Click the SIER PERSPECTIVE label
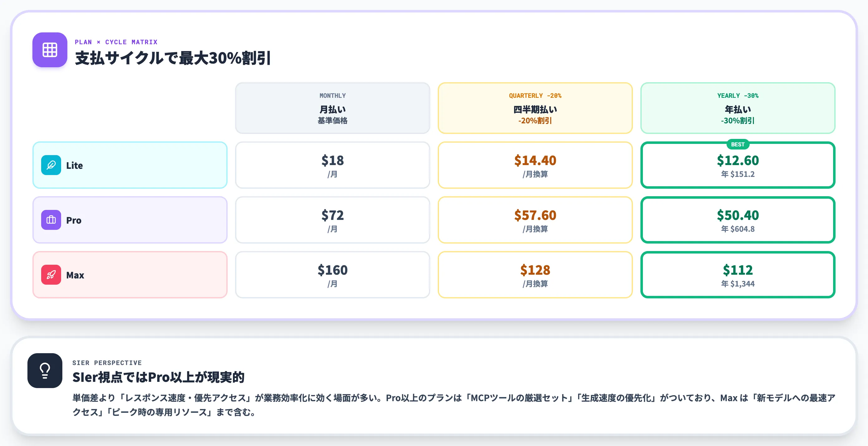 coord(107,363)
